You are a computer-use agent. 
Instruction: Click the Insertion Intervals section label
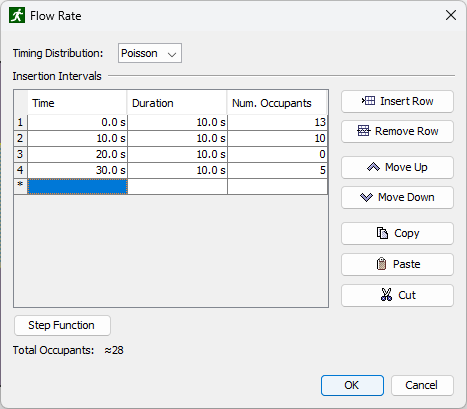(x=57, y=76)
